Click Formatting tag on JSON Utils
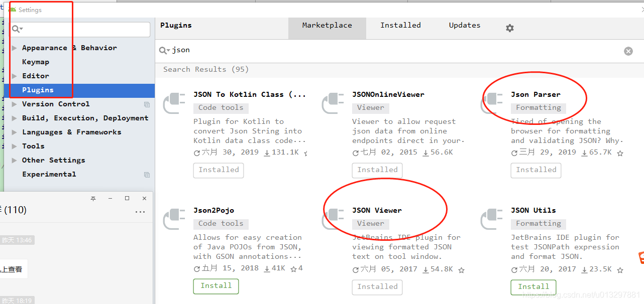Image resolution: width=644 pixels, height=304 pixels. tap(539, 223)
